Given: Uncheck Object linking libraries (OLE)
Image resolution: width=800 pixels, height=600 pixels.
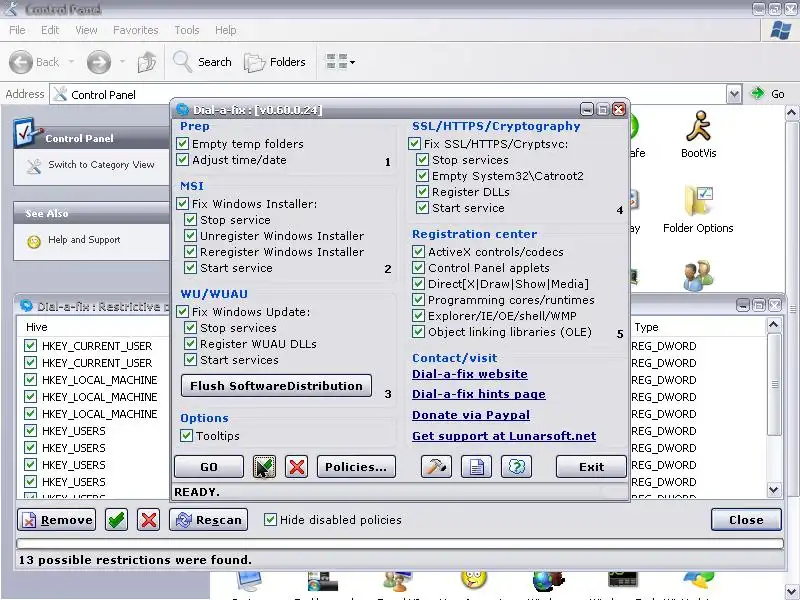Looking at the screenshot, I should (418, 332).
